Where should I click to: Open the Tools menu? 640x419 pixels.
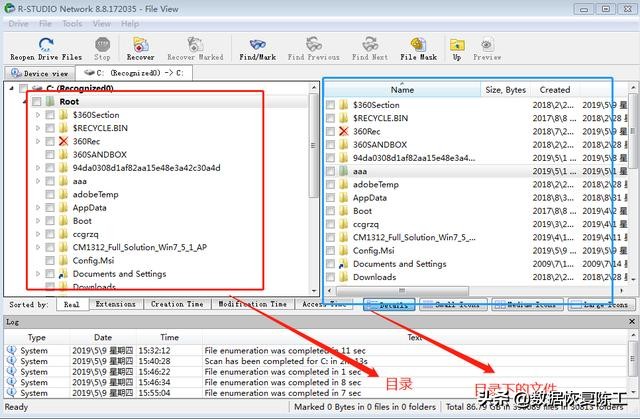[x=72, y=23]
